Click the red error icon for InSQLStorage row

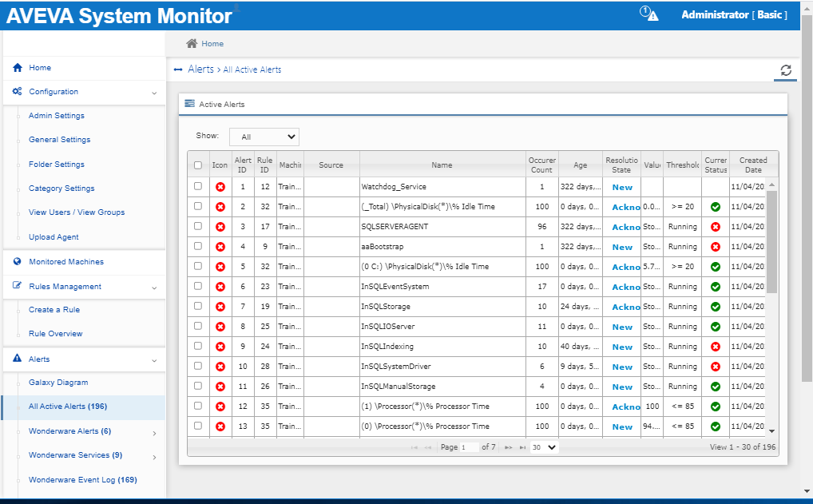point(220,307)
